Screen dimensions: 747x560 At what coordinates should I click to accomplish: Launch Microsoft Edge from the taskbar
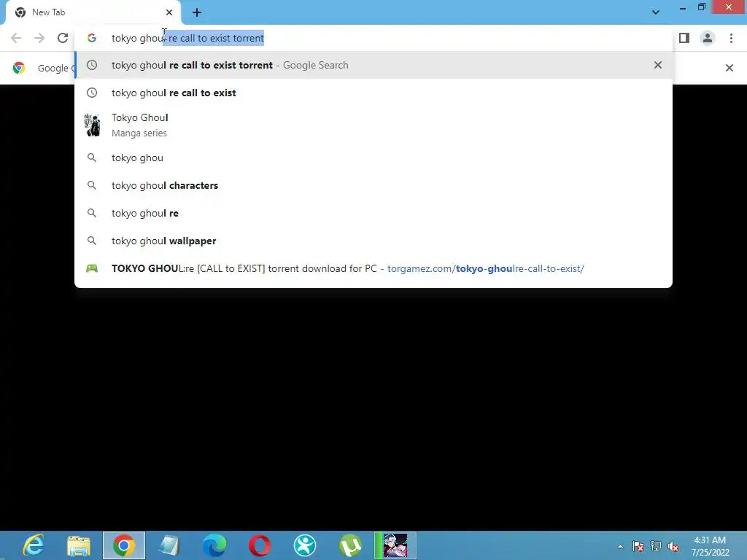click(214, 545)
